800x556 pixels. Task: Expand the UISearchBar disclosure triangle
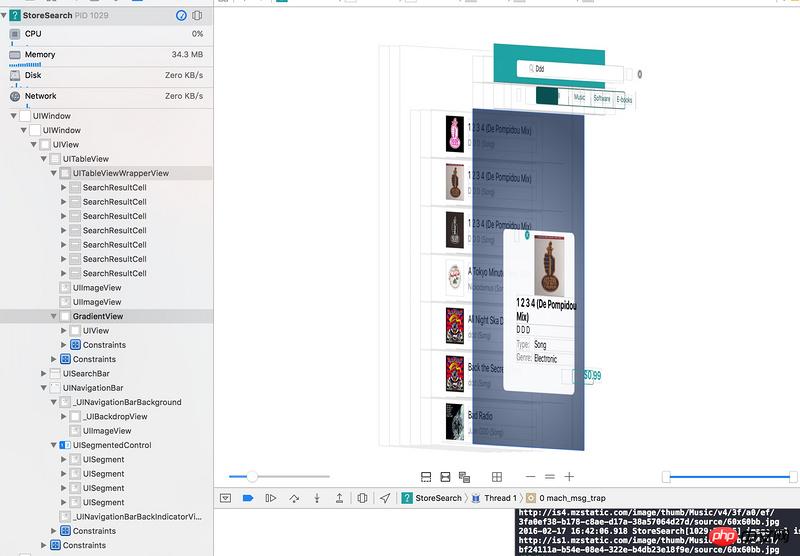pyautogui.click(x=43, y=373)
